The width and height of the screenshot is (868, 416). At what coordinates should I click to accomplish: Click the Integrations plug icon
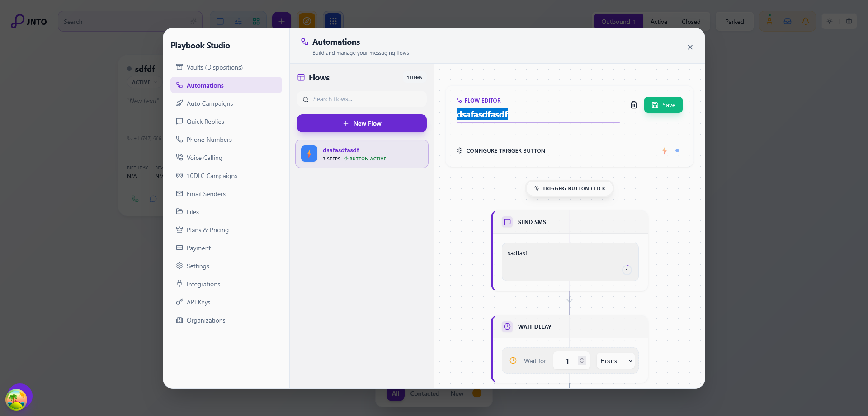coord(179,284)
